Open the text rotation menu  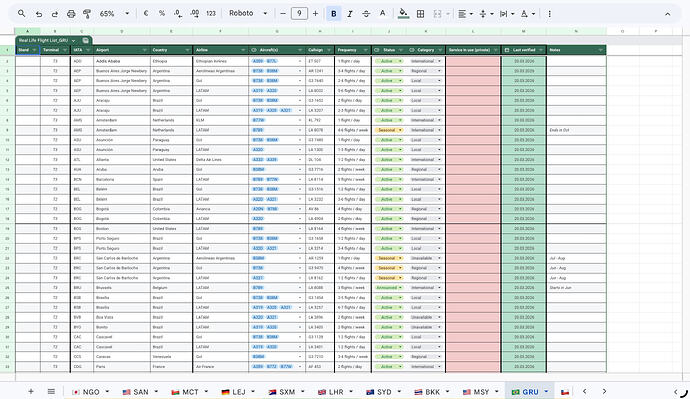pos(527,14)
